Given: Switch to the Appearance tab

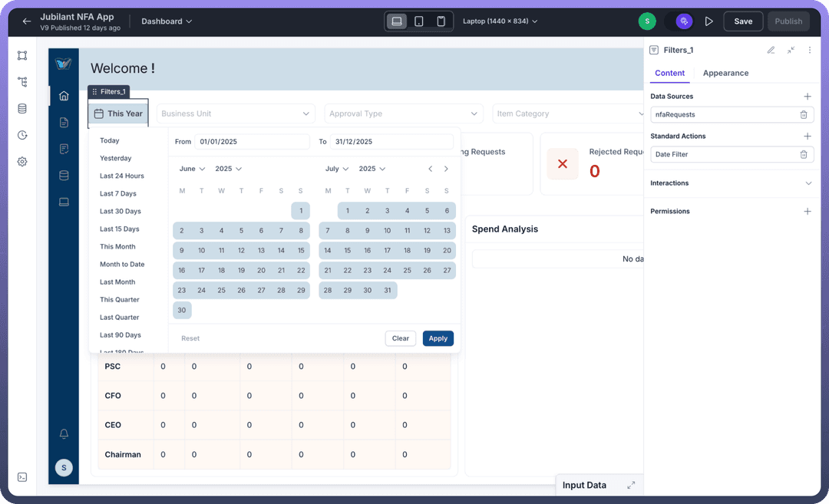Looking at the screenshot, I should click(x=725, y=73).
